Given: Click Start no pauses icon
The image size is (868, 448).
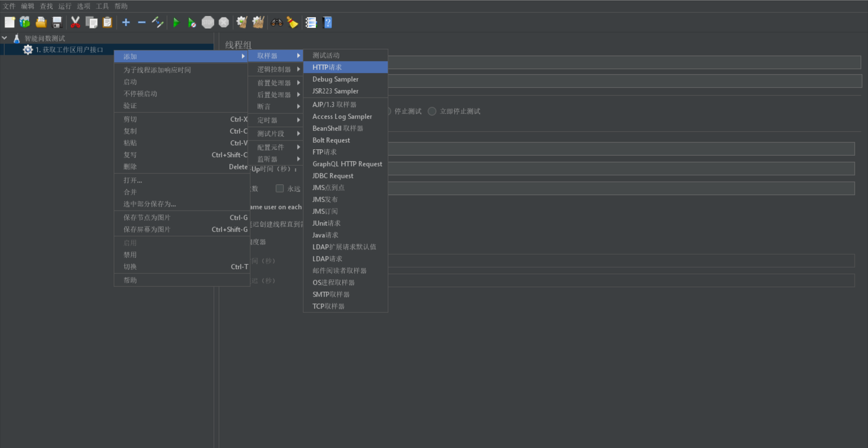Looking at the screenshot, I should (192, 23).
